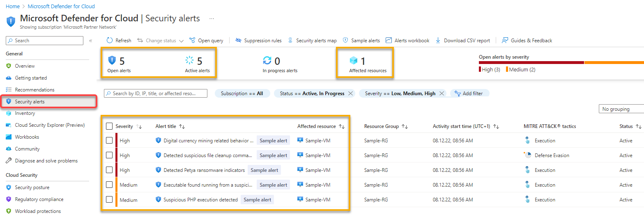
Task: Open the Digital currency mining related behavior alert
Action: 209,141
